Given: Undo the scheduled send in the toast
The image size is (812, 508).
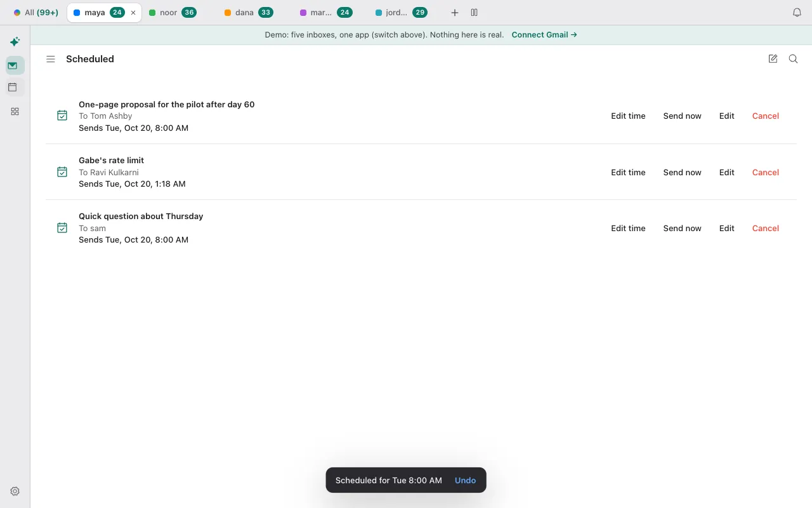Looking at the screenshot, I should click(465, 481).
